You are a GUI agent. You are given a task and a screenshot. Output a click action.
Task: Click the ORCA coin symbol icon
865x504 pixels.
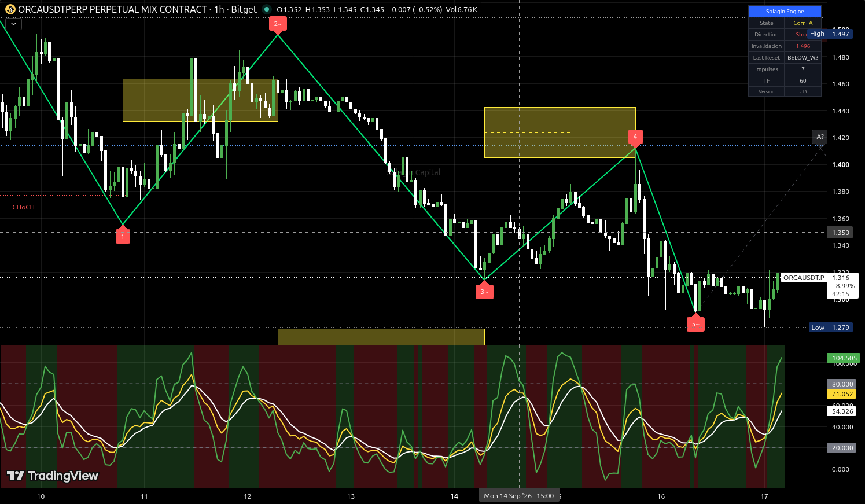pyautogui.click(x=10, y=9)
